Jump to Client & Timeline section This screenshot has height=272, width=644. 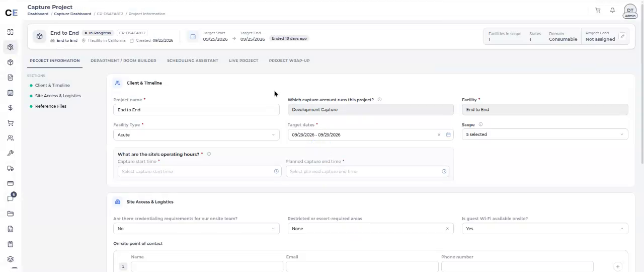tap(52, 86)
